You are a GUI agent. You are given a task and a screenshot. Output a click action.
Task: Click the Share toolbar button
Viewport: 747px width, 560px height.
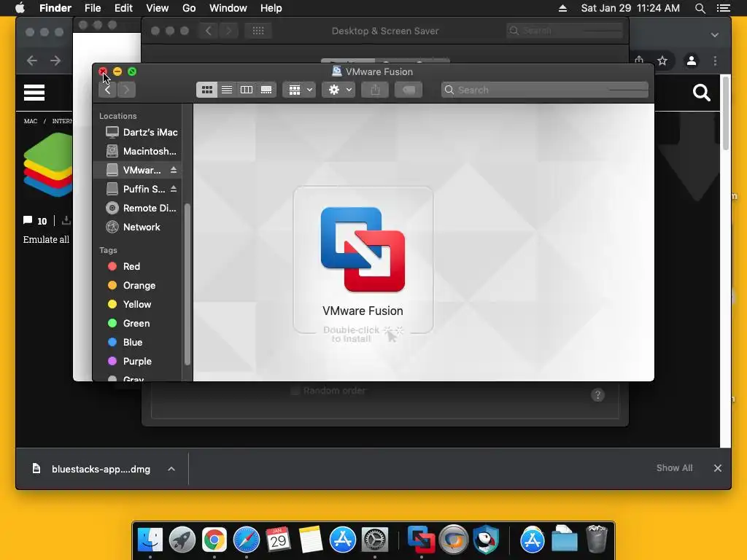coord(375,90)
